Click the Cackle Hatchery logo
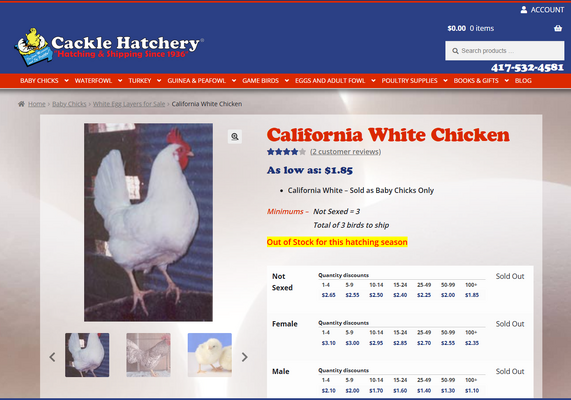 tap(108, 46)
